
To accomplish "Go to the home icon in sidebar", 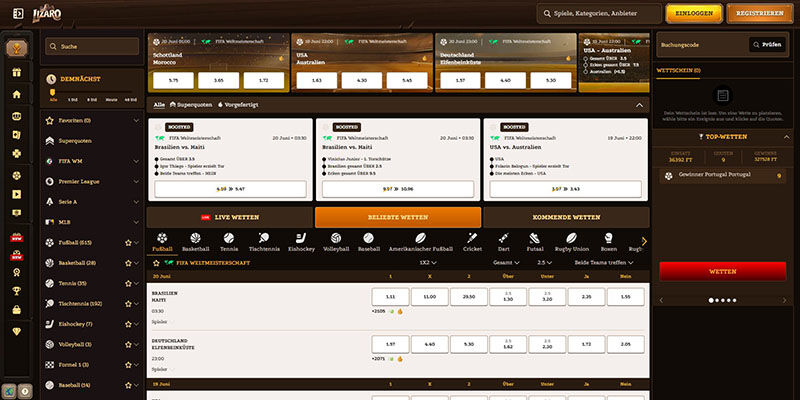I will (17, 94).
